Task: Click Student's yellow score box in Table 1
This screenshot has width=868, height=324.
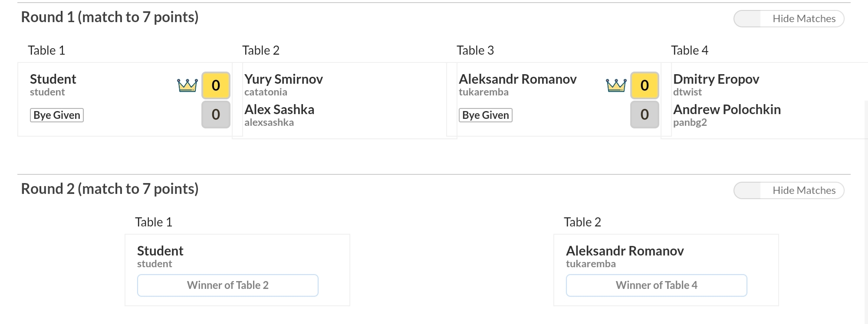Action: click(x=216, y=85)
